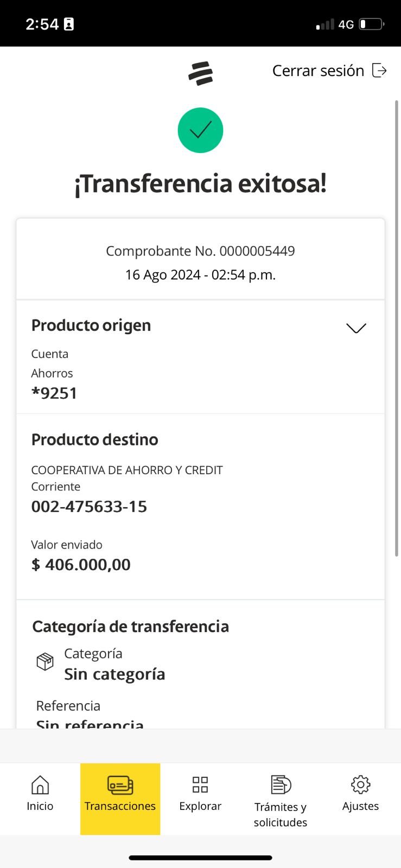Viewport: 401px width, 868px height.
Task: Tap the Ajustes gear icon
Action: pyautogui.click(x=360, y=784)
